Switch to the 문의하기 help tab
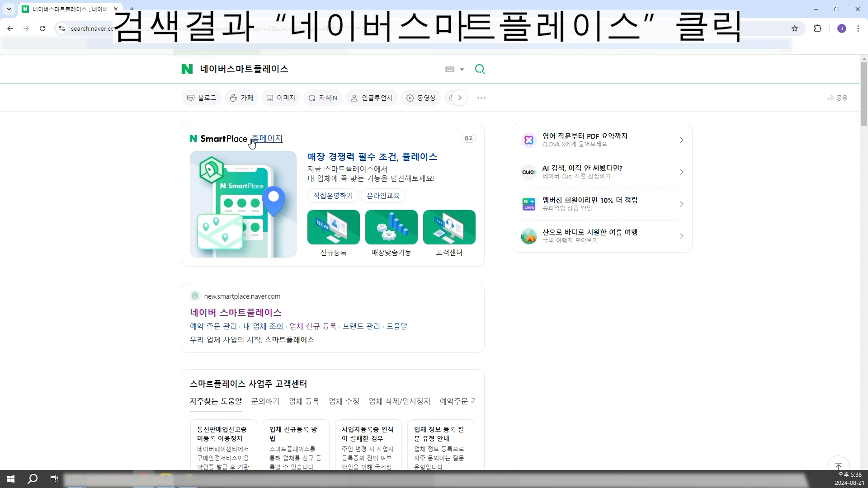Image resolution: width=868 pixels, height=488 pixels. click(265, 401)
